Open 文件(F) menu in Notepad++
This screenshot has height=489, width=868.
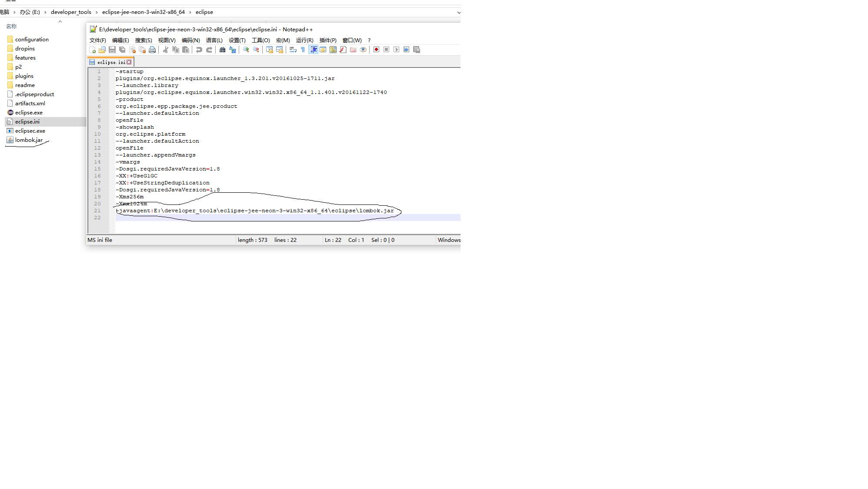click(x=97, y=40)
